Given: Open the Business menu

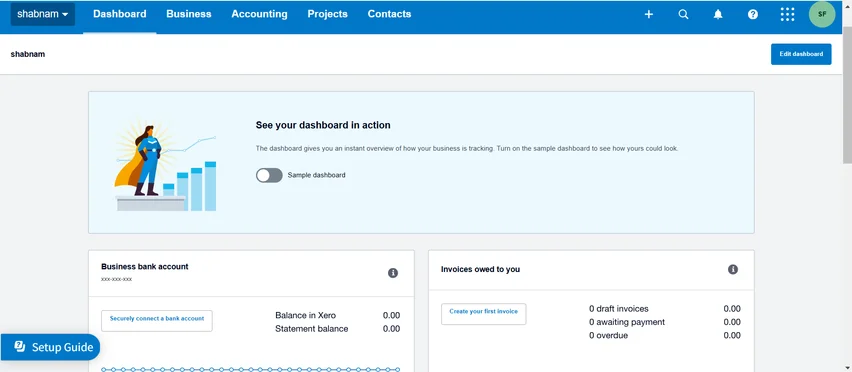Looking at the screenshot, I should 189,14.
